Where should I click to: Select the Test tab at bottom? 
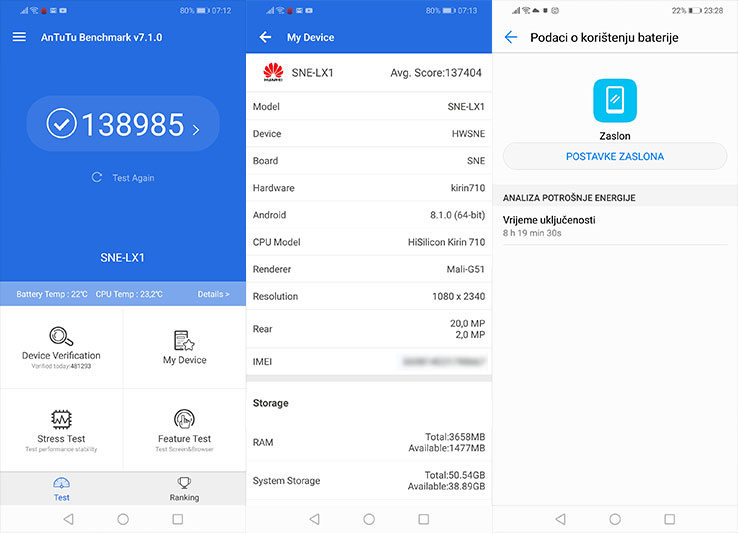tap(61, 489)
